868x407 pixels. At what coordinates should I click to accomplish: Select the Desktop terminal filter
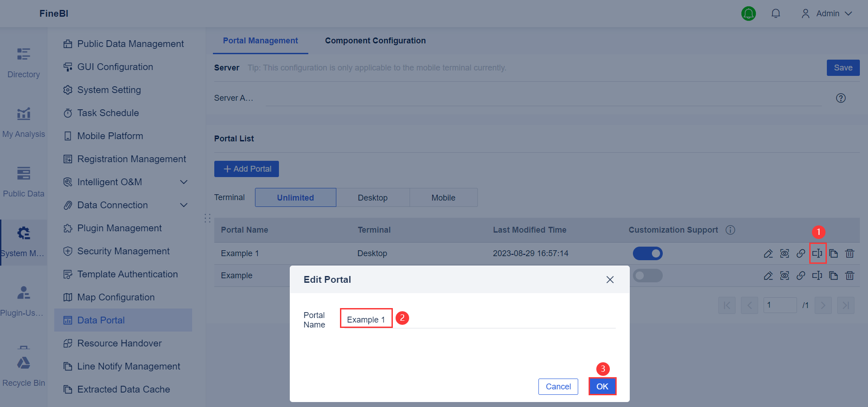[x=373, y=197]
